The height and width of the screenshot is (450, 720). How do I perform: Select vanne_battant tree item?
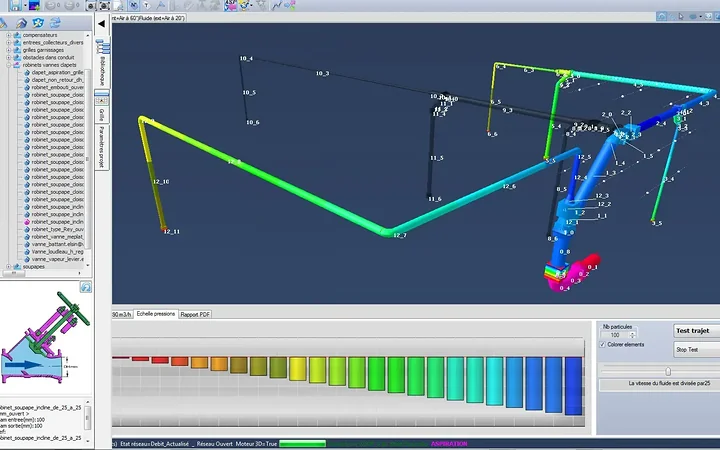tap(57, 244)
